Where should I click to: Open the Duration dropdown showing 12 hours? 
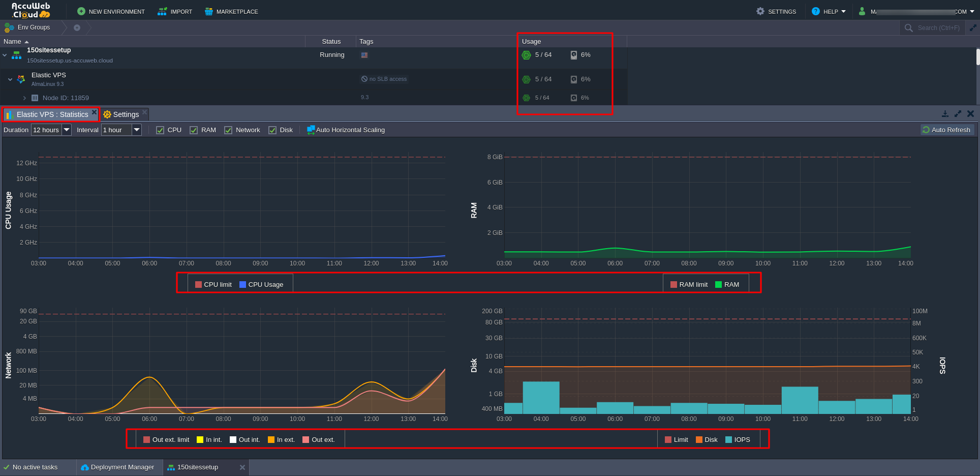(x=67, y=130)
